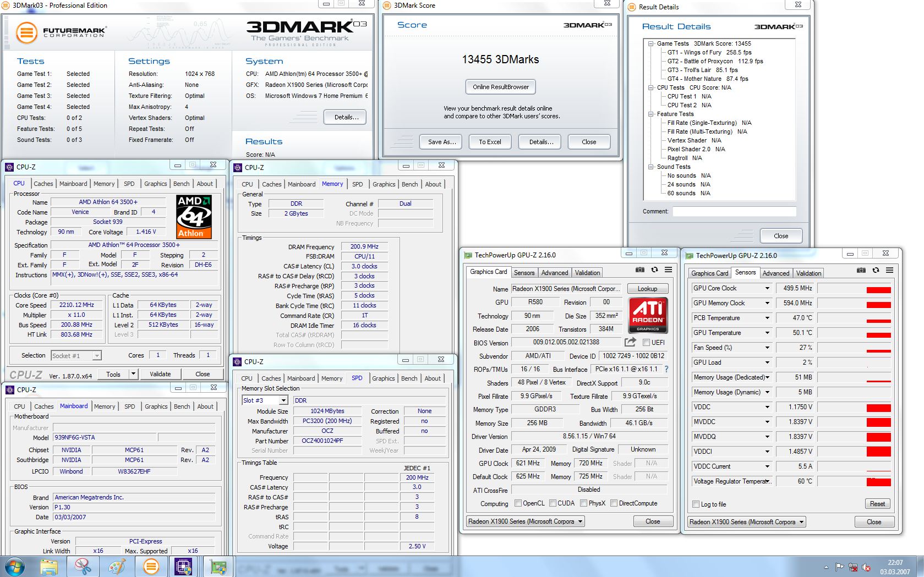Select the GT2 - Battle of Proxycon result row
The width and height of the screenshot is (924, 577).
pos(715,61)
